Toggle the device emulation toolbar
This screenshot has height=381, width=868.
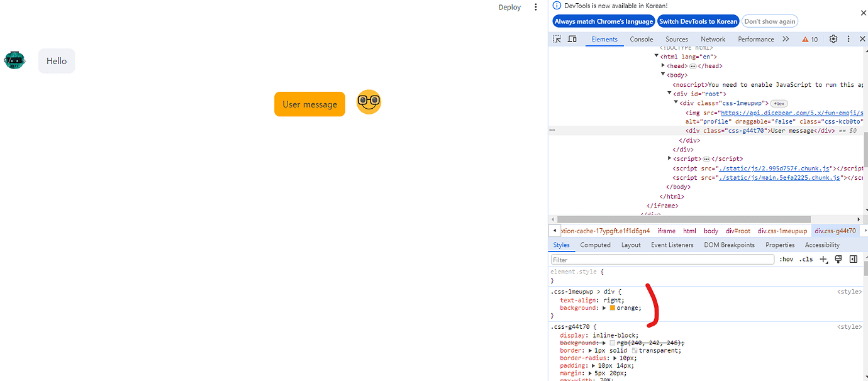coord(572,38)
